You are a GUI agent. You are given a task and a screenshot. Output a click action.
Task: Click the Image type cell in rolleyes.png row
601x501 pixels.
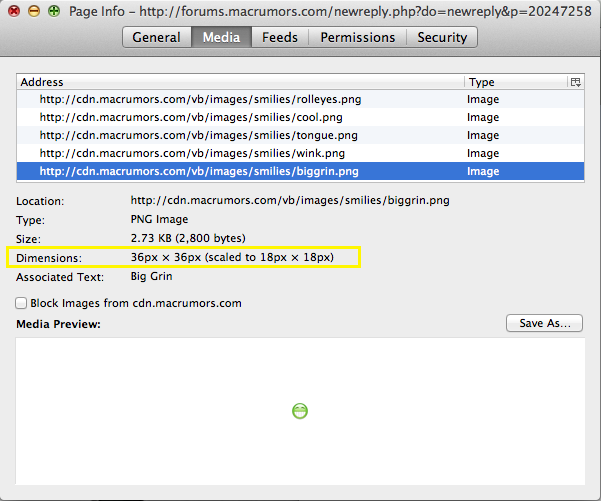483,99
